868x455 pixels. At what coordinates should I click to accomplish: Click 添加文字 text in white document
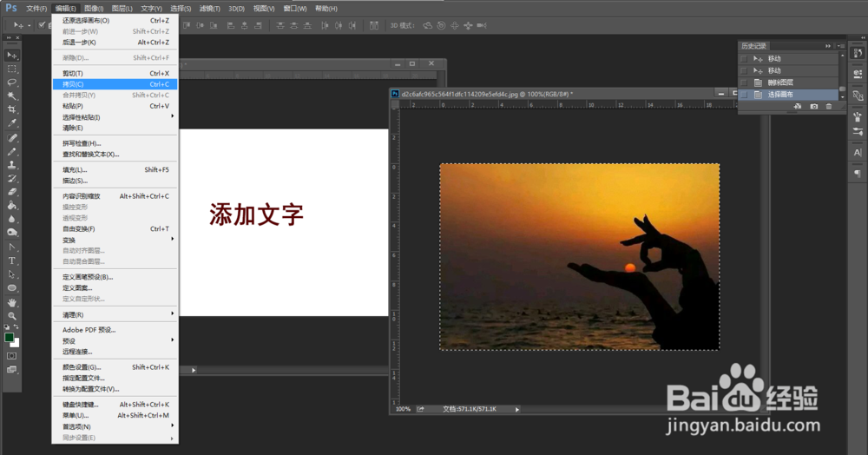(256, 214)
